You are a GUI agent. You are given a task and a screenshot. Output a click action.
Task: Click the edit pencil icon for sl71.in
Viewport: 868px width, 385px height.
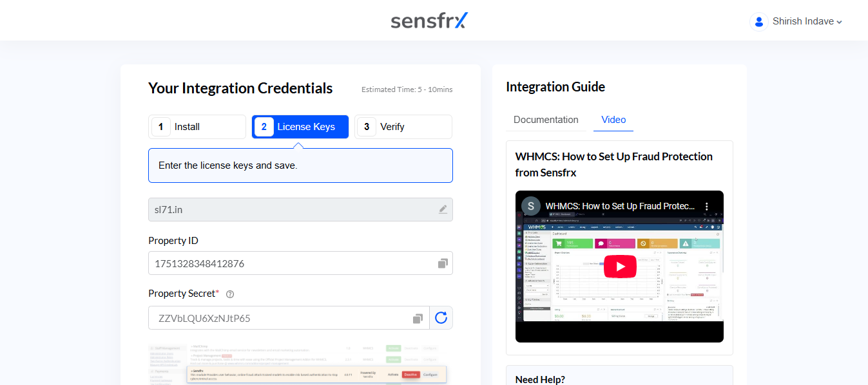pyautogui.click(x=443, y=209)
